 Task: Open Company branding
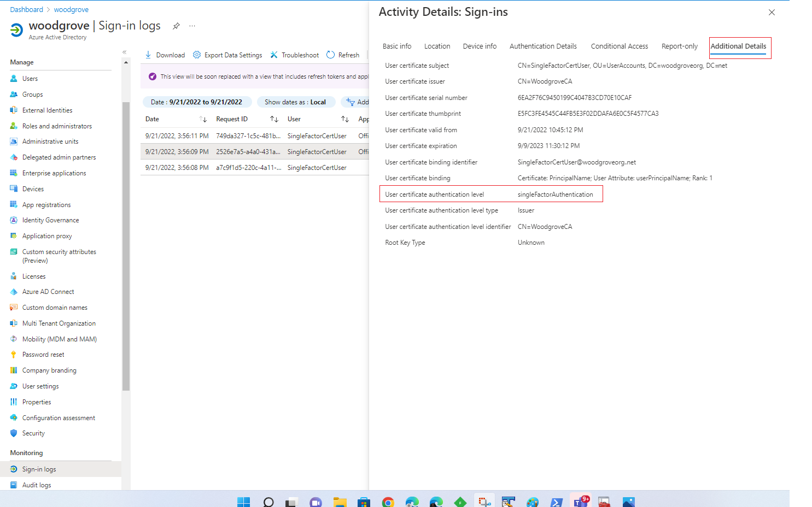tap(49, 370)
